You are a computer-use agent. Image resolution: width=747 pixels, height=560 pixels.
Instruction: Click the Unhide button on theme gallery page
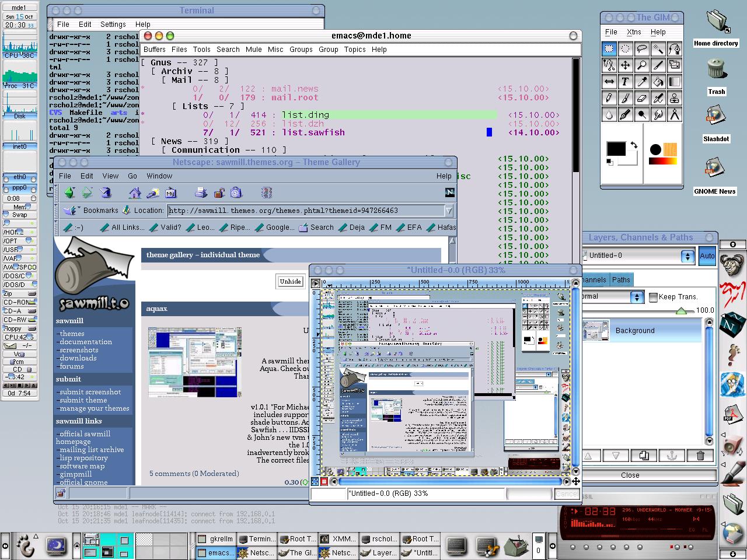[x=290, y=281]
